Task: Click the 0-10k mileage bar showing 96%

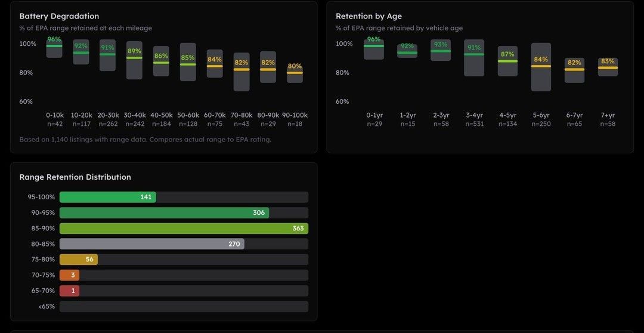Action: click(54, 48)
